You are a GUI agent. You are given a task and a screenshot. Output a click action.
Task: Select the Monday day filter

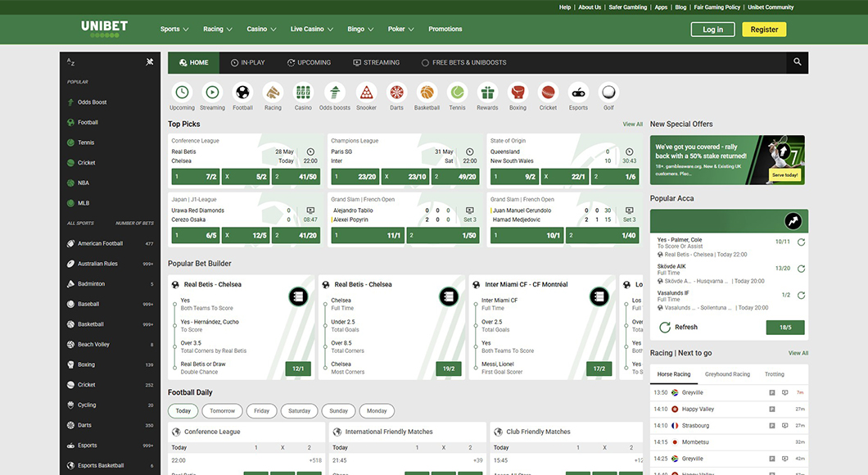coord(377,411)
